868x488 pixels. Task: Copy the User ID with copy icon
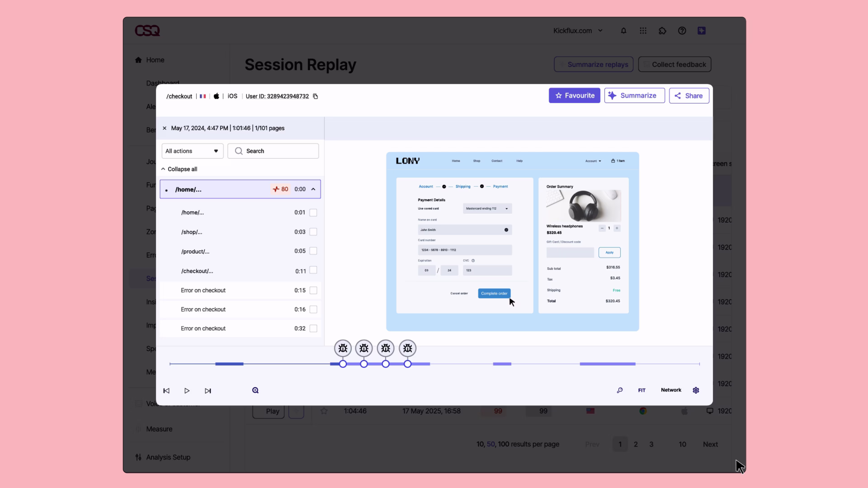[315, 96]
